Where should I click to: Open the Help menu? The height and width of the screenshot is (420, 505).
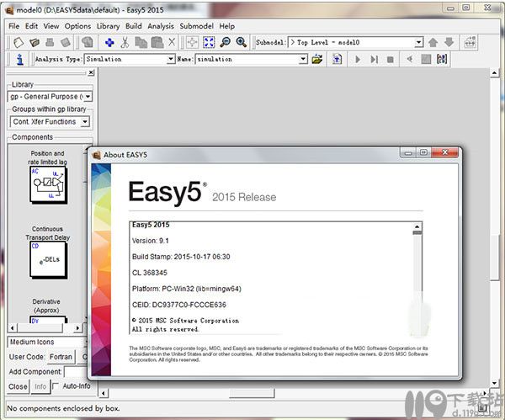tap(226, 26)
